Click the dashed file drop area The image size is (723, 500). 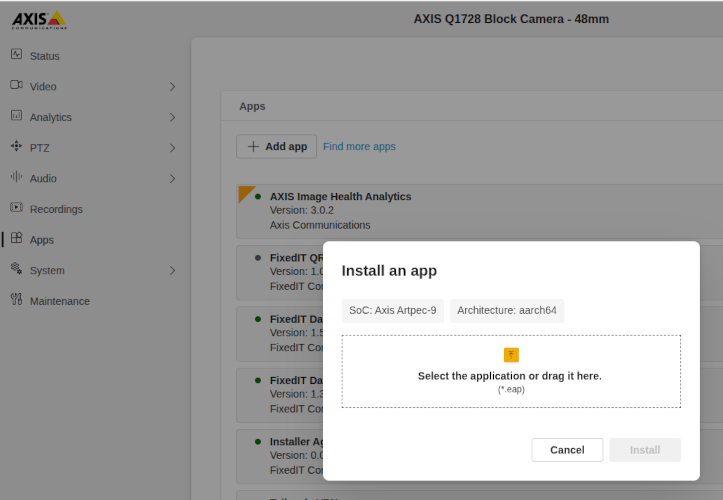(511, 371)
